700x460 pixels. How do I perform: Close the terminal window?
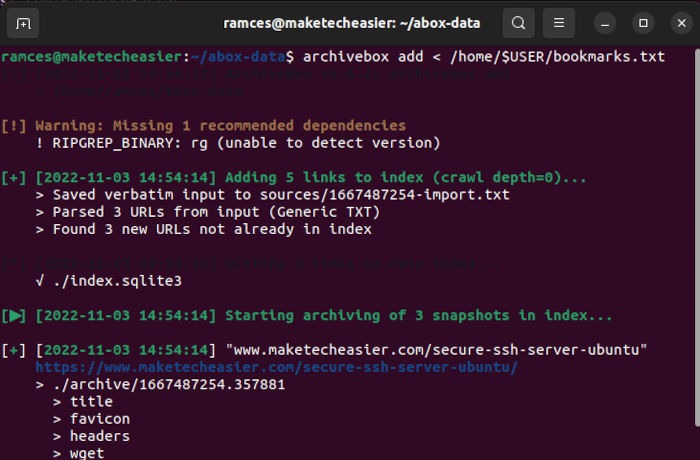(x=682, y=23)
